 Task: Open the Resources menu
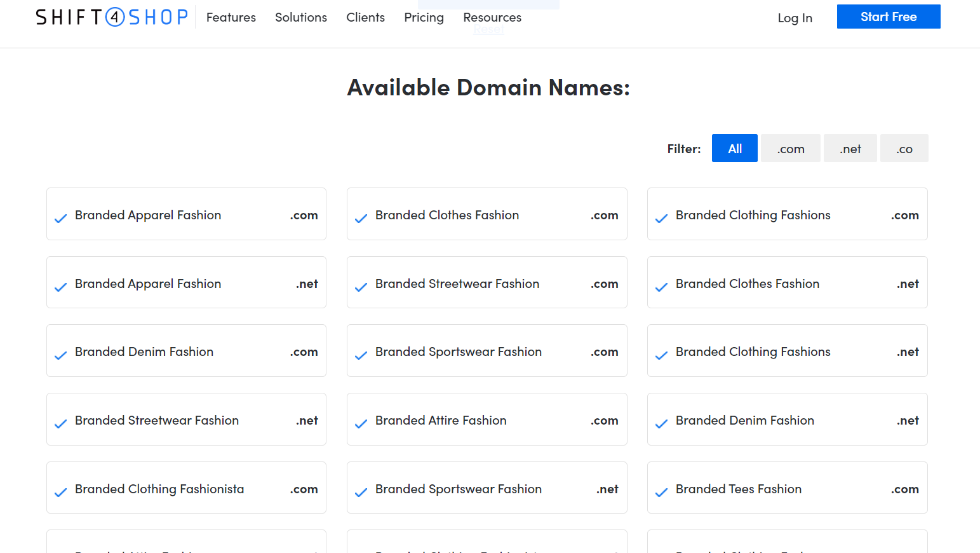(492, 17)
